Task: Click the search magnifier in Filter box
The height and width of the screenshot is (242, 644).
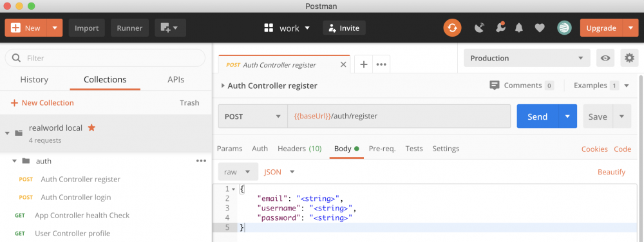Action: click(17, 58)
